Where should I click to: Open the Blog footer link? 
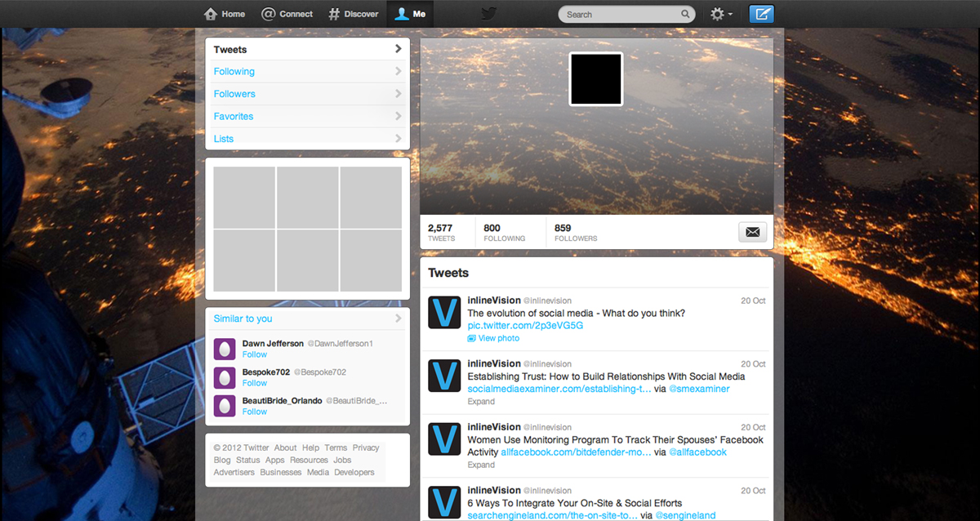[222, 460]
